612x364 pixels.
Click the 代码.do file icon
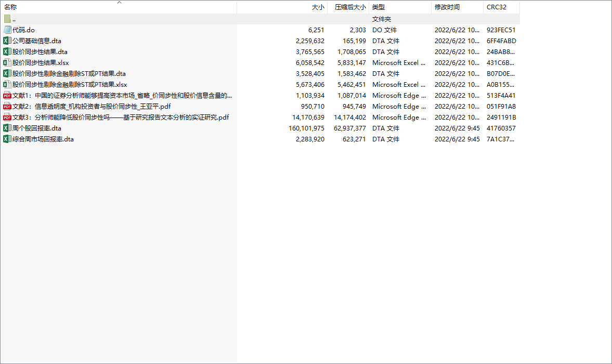point(7,30)
